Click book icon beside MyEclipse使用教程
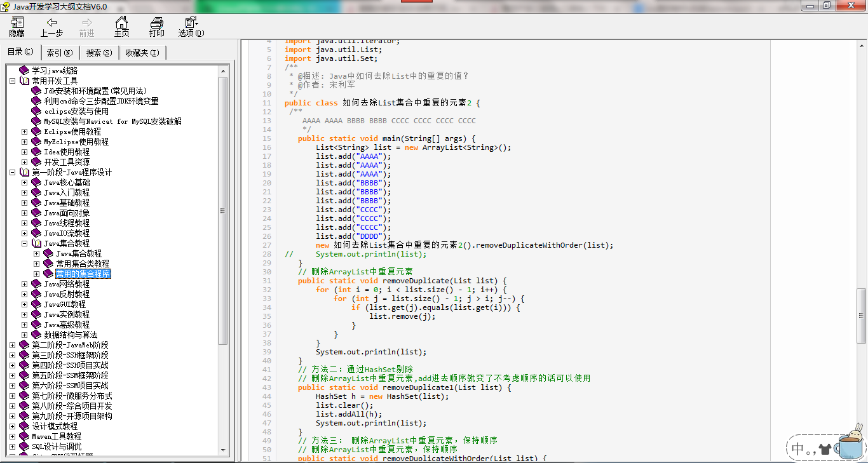 pyautogui.click(x=36, y=142)
